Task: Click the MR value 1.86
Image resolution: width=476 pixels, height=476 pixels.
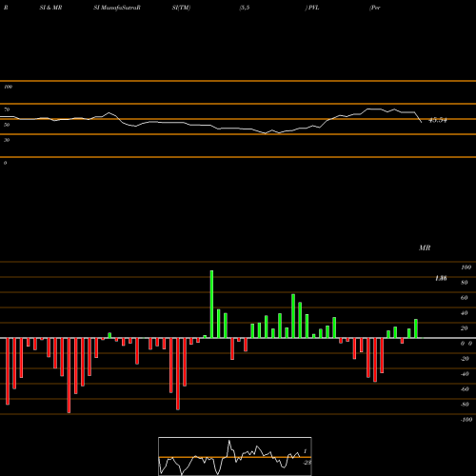Action: 441,278
